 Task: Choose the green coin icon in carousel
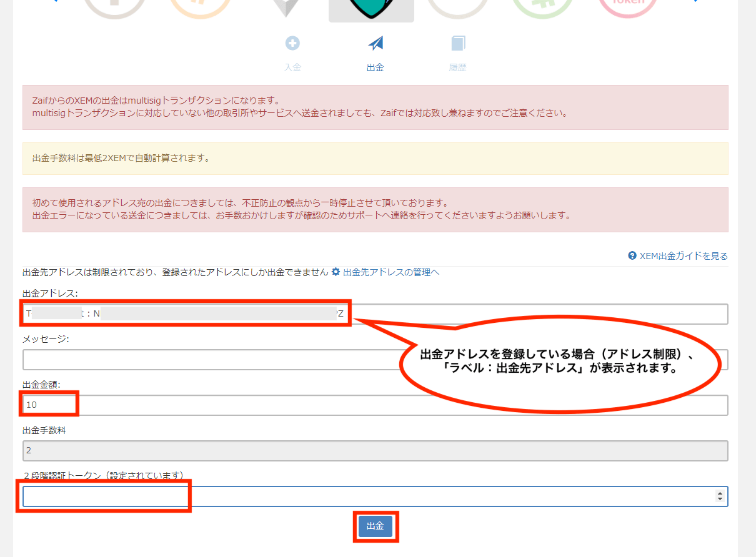tap(542, 7)
